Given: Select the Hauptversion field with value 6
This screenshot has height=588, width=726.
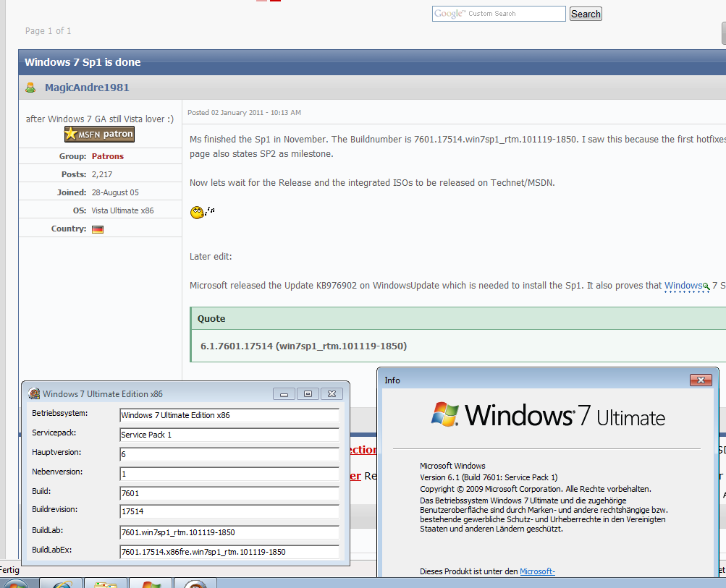Looking at the screenshot, I should click(x=229, y=454).
